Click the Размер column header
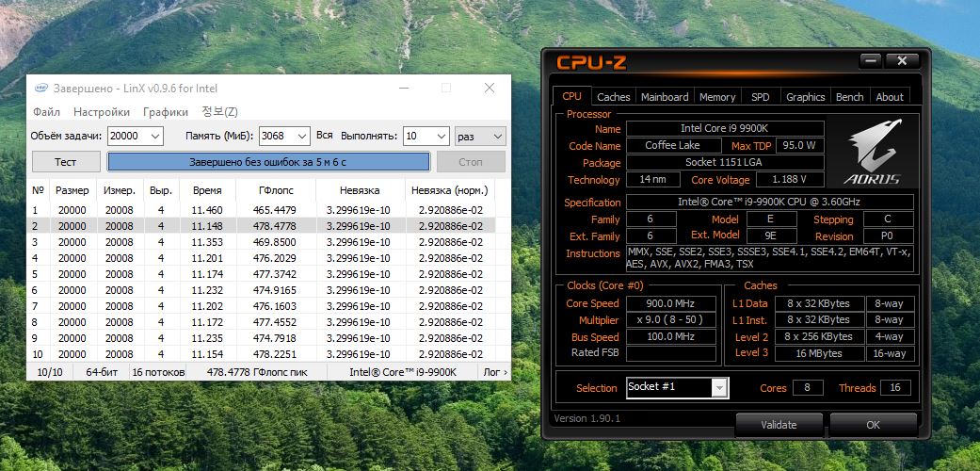Screen dimensions: 980x471 [x=72, y=190]
